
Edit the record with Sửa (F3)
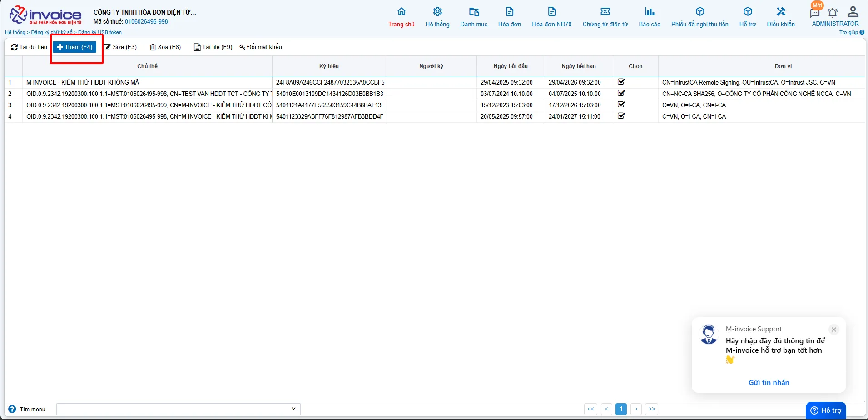coord(120,47)
